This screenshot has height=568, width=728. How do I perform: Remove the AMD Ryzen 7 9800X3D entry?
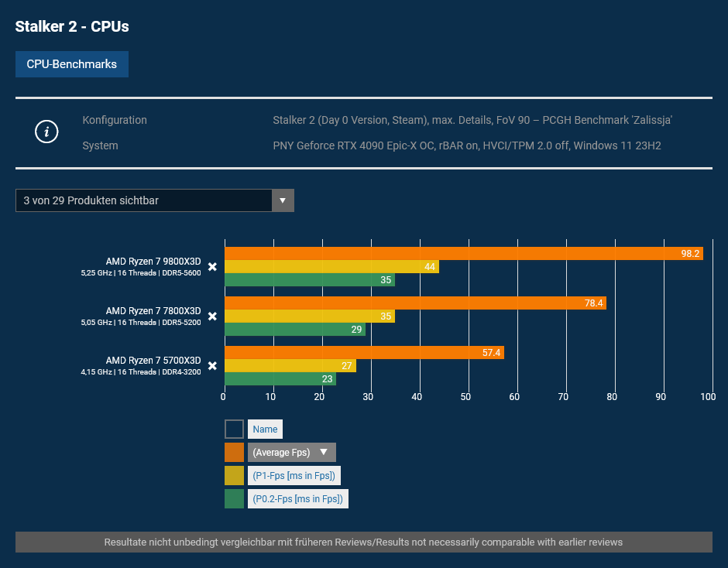[212, 267]
